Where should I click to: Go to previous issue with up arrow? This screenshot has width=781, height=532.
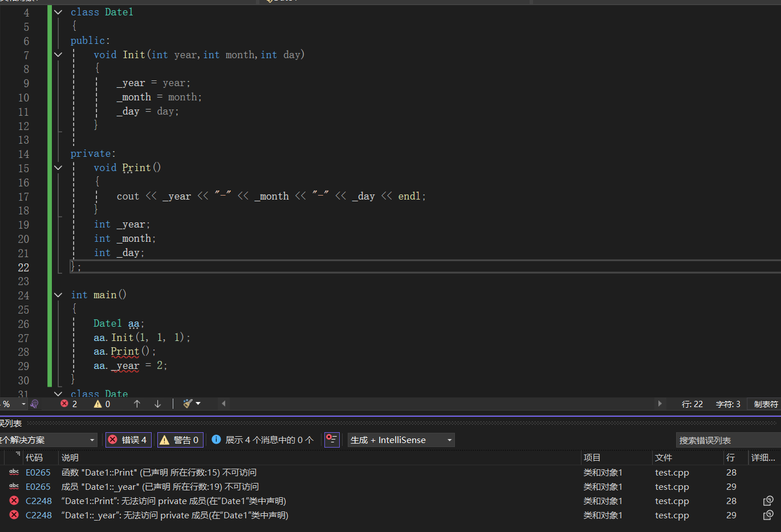pyautogui.click(x=137, y=404)
